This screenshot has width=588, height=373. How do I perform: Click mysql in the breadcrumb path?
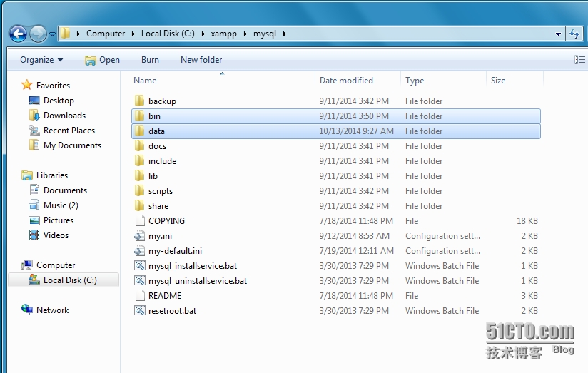(264, 34)
